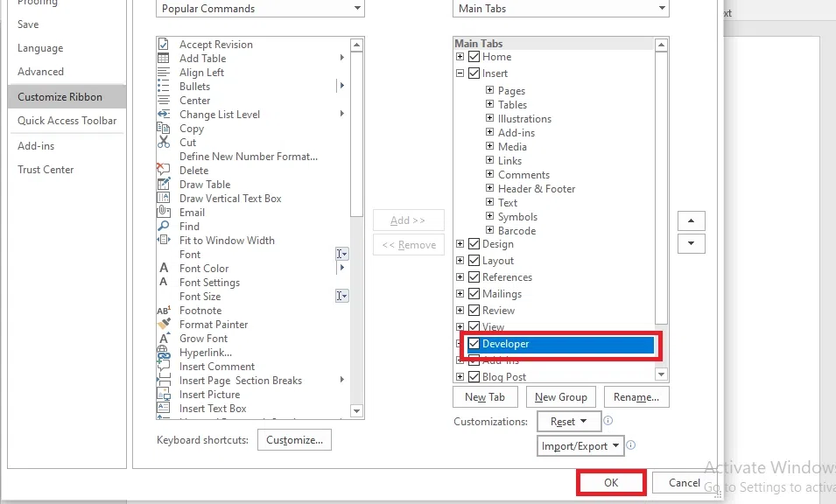Click the info icon beside Reset
Image resolution: width=836 pixels, height=504 pixels.
pos(608,420)
